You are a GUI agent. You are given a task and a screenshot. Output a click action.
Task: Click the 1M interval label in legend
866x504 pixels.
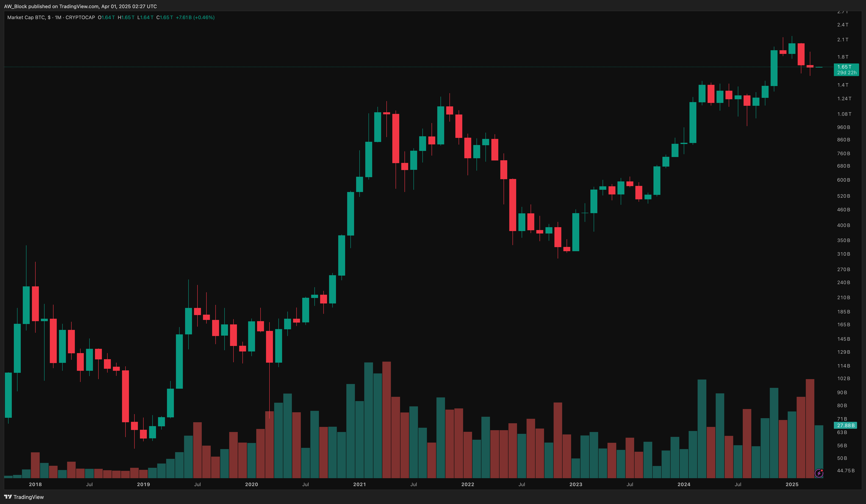point(58,17)
